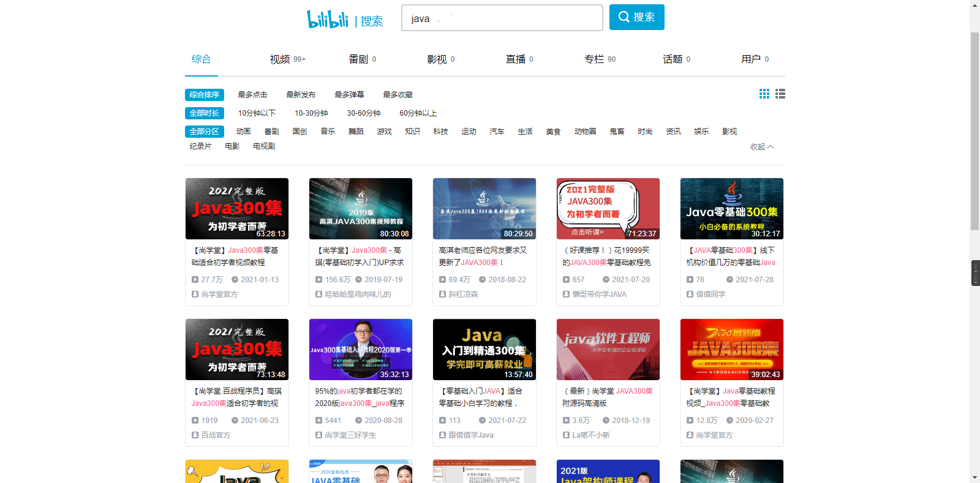This screenshot has height=483, width=980.
Task: Open Java入门到精通300集 thumbnail 13:57:40
Action: pyautogui.click(x=484, y=350)
